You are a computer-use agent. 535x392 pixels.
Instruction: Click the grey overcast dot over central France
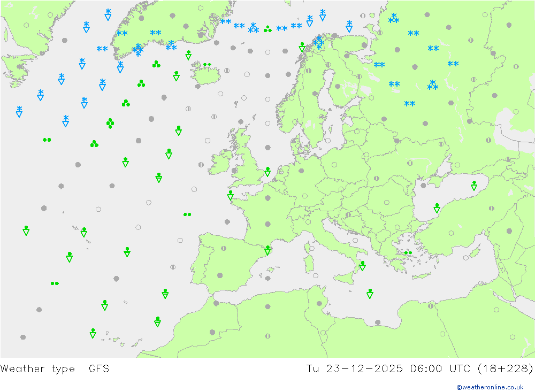click(268, 224)
